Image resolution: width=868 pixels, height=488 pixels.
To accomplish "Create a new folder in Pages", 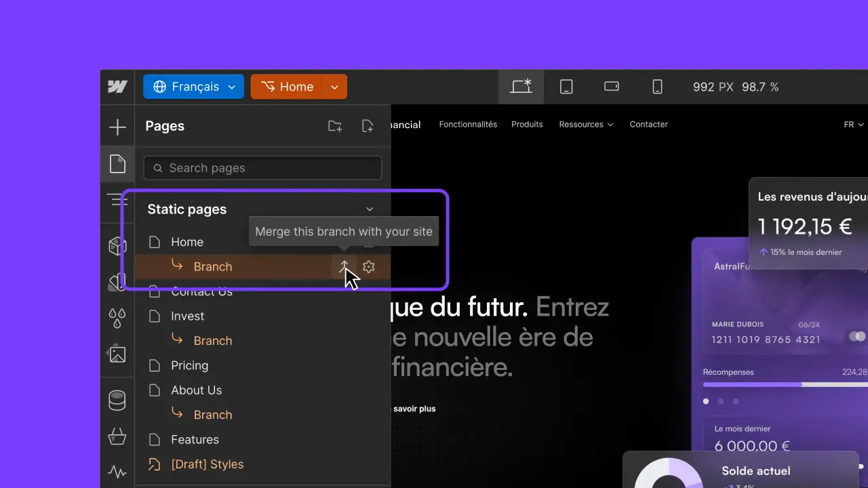I will pyautogui.click(x=334, y=125).
